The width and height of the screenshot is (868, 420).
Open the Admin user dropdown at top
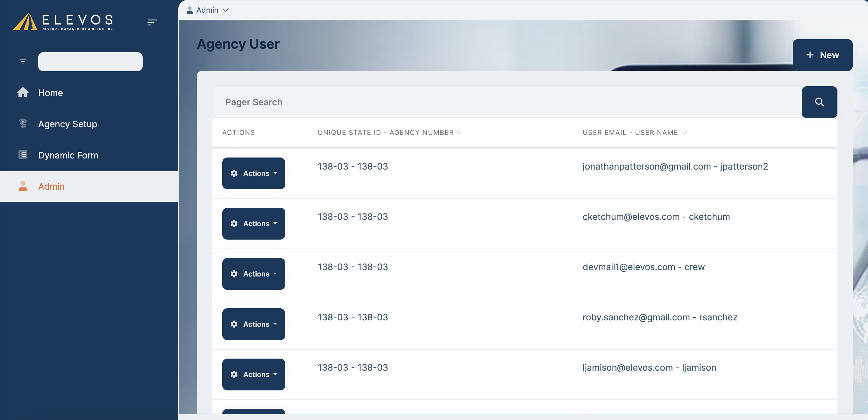pyautogui.click(x=208, y=10)
